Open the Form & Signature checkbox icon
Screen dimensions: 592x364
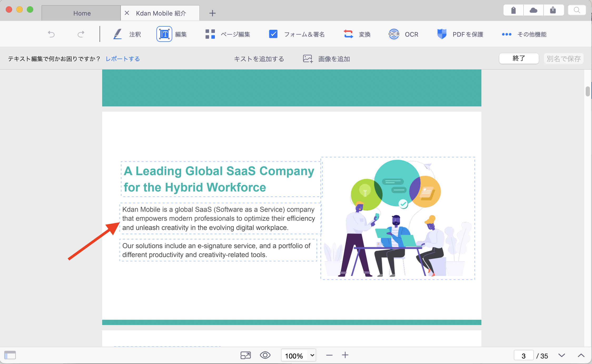click(273, 34)
